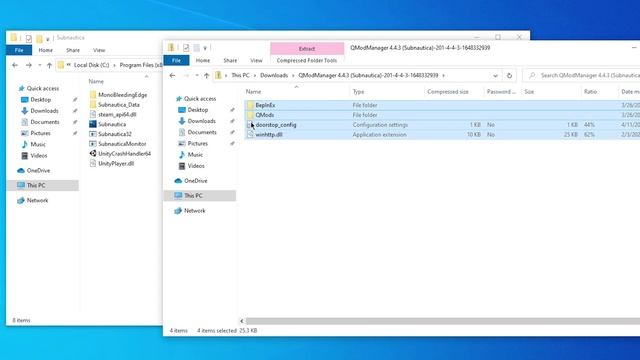Open recent locations dropdown in QModManager window
The height and width of the screenshot is (360, 640).
(x=197, y=76)
